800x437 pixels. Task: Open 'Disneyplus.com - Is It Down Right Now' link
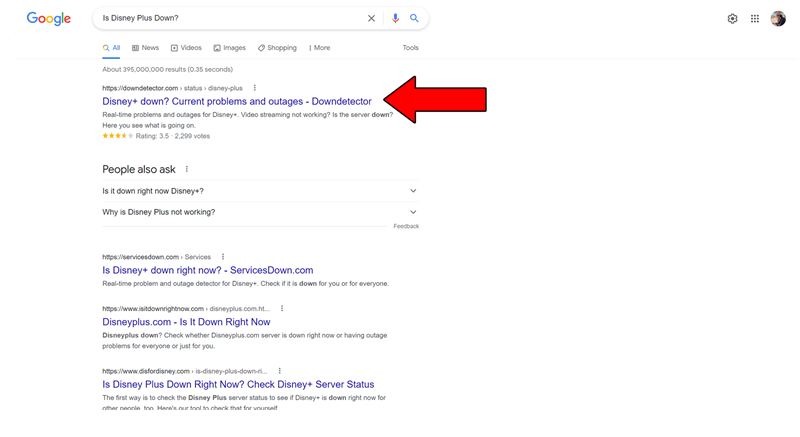click(x=186, y=322)
